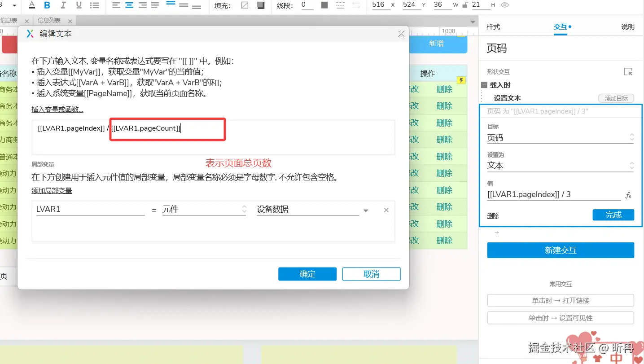Click the 删除 action link
Screen dimensions: 644x364
493,216
